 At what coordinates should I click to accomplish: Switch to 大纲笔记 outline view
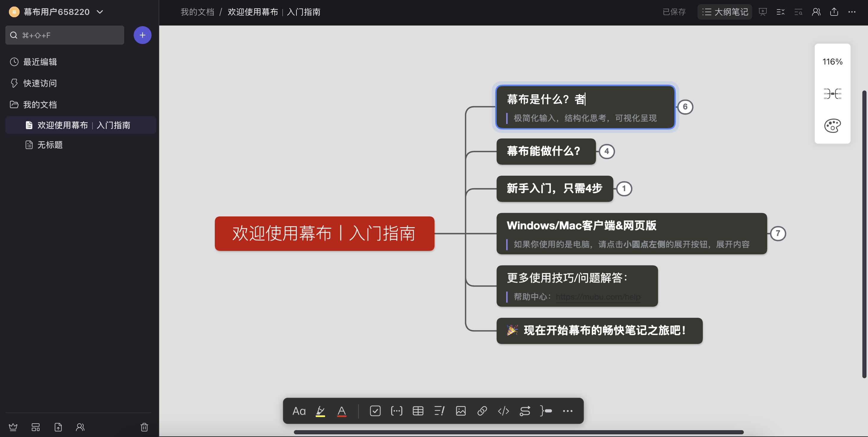point(725,12)
